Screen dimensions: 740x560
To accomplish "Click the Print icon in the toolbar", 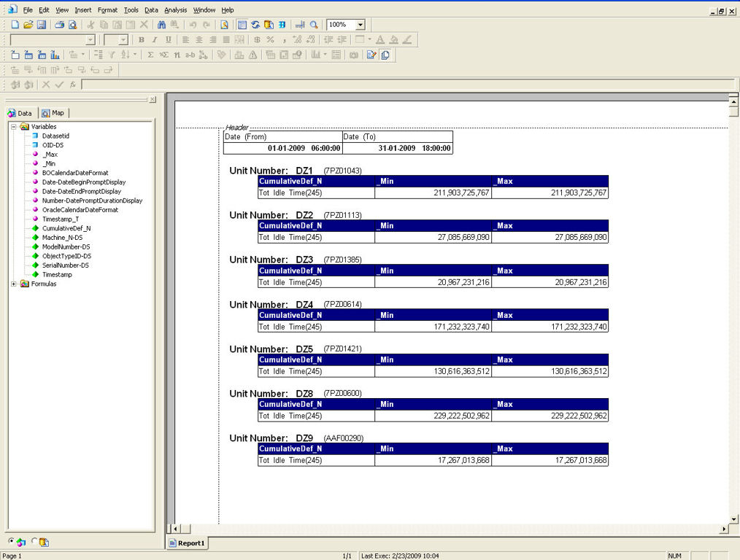I will pyautogui.click(x=61, y=24).
